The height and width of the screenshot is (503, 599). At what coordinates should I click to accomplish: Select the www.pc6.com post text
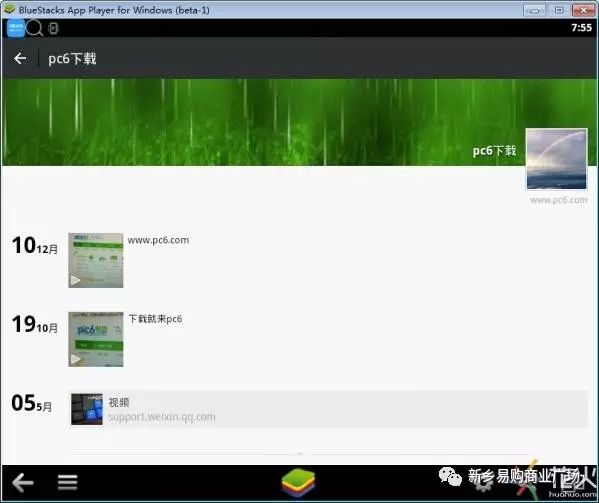(158, 240)
